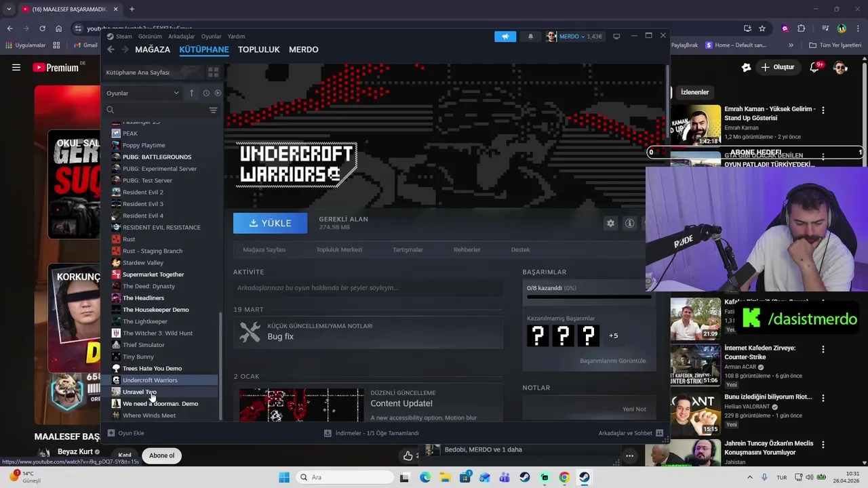Click Kütüphane Ana Sayfası button
Viewport: 868px width, 488px height.
click(x=153, y=73)
